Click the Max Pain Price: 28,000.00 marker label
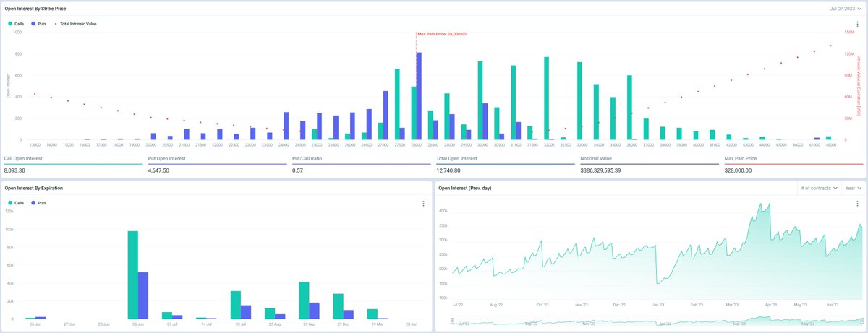The height and width of the screenshot is (333, 868). point(442,33)
